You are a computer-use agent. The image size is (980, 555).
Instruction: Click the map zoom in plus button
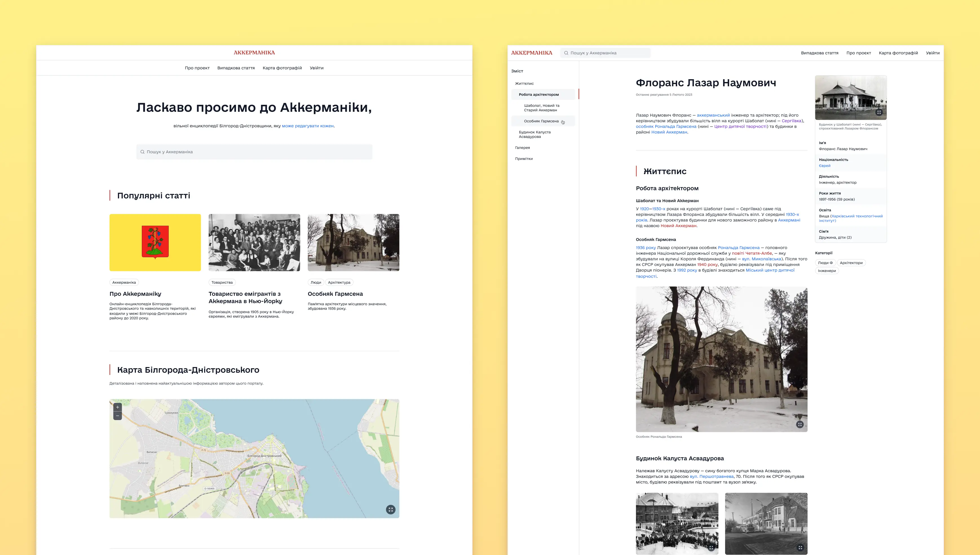[118, 407]
